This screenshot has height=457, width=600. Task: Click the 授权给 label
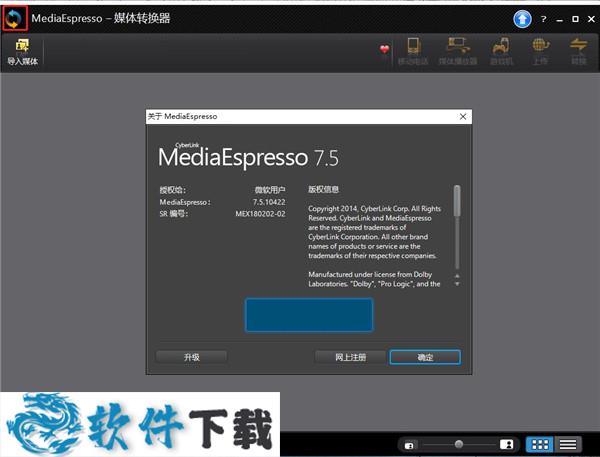[x=173, y=190]
